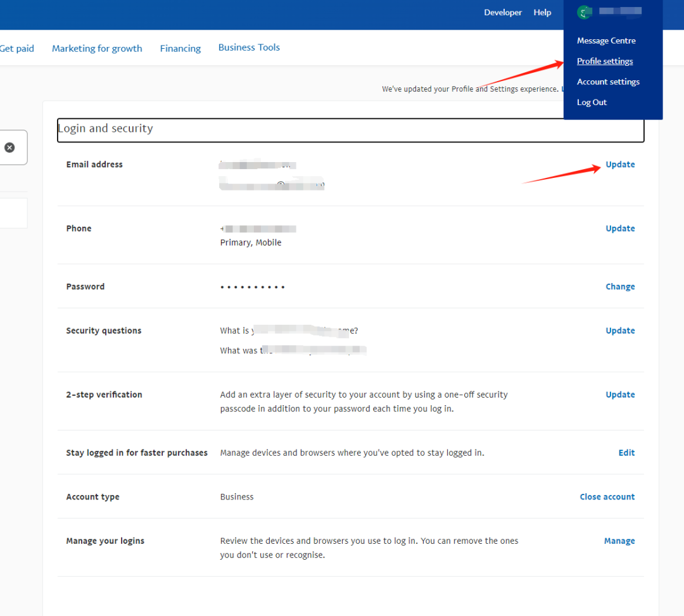The image size is (684, 616).
Task: Click the Close account link
Action: pyautogui.click(x=607, y=497)
